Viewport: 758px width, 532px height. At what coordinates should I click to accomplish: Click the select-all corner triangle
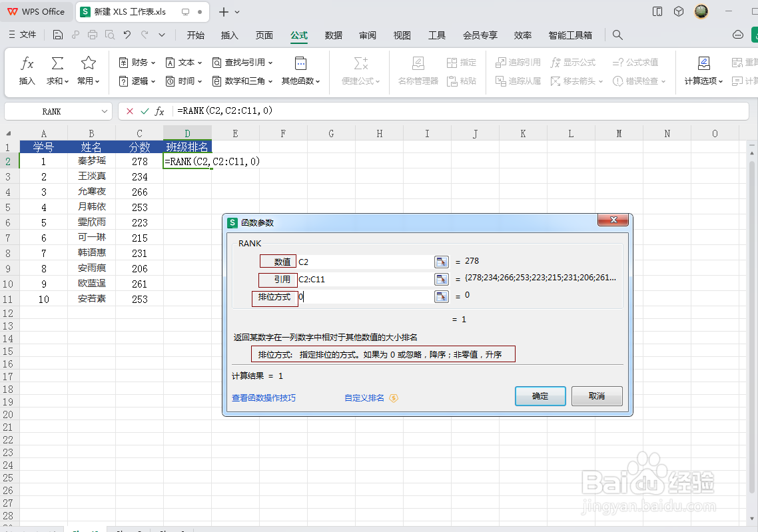[8, 134]
